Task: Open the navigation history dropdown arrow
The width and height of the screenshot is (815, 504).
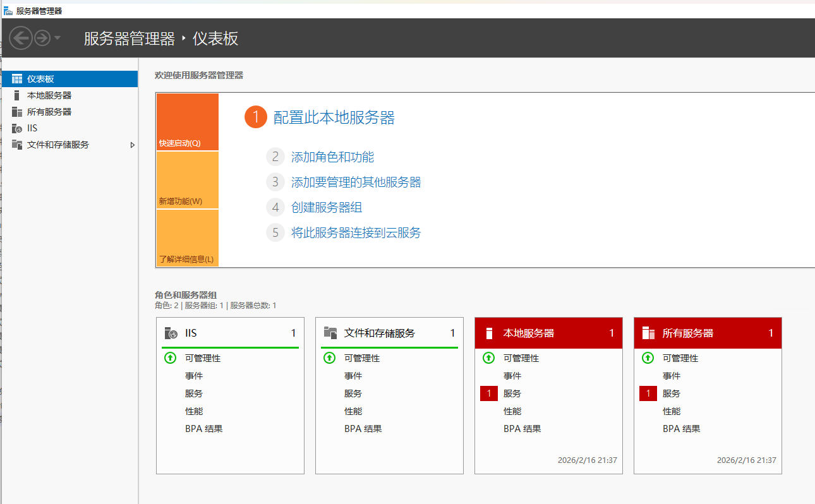Action: click(x=57, y=39)
